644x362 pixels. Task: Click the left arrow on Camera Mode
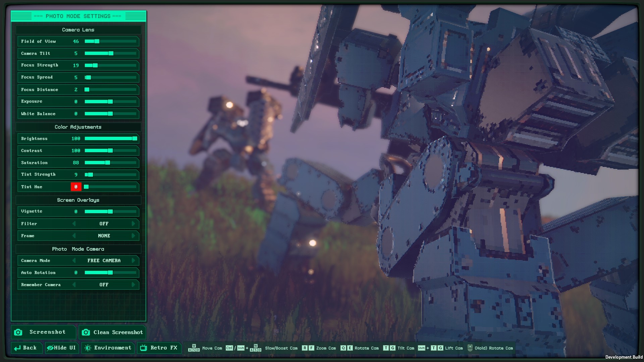click(74, 260)
